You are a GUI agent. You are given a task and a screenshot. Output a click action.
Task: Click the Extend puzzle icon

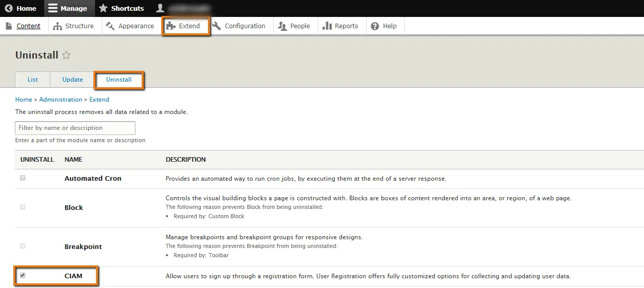pyautogui.click(x=171, y=26)
